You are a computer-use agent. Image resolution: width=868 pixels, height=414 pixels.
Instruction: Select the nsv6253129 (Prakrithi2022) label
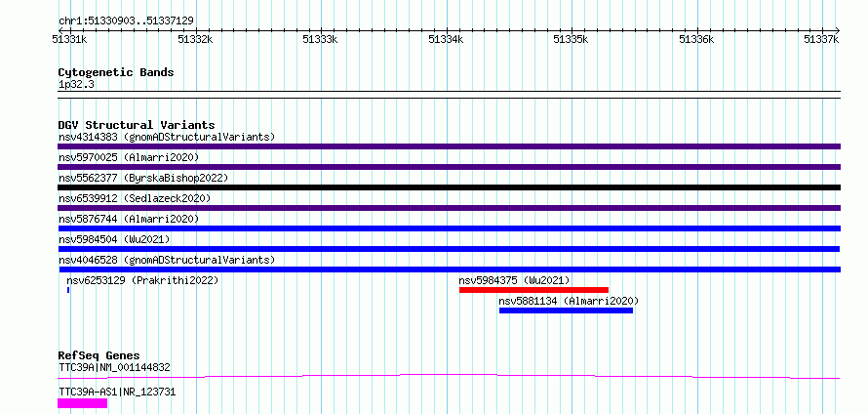pyautogui.click(x=142, y=280)
